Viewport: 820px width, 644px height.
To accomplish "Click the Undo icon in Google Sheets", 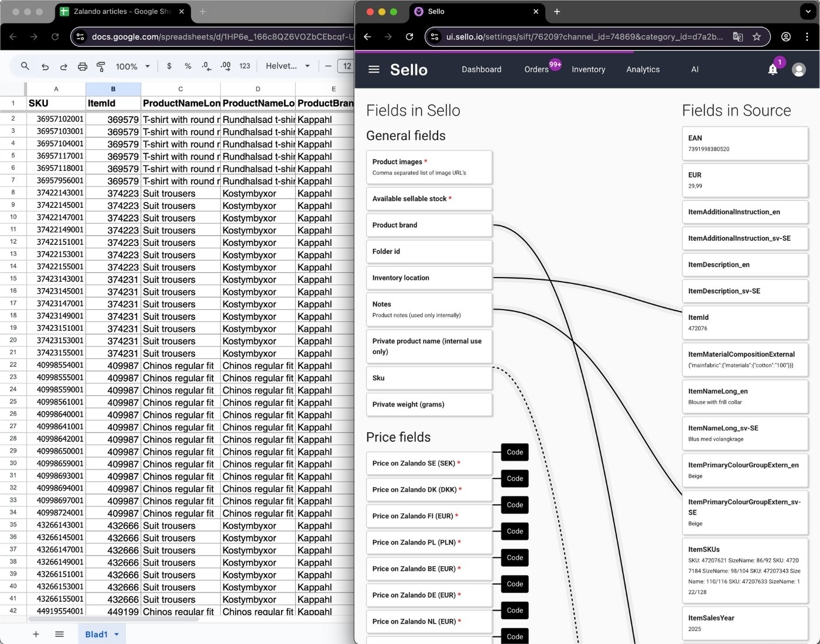I will 45,66.
